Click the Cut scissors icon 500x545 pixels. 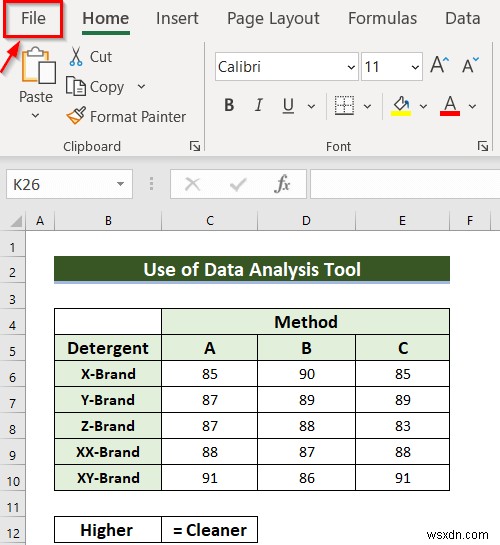point(76,57)
